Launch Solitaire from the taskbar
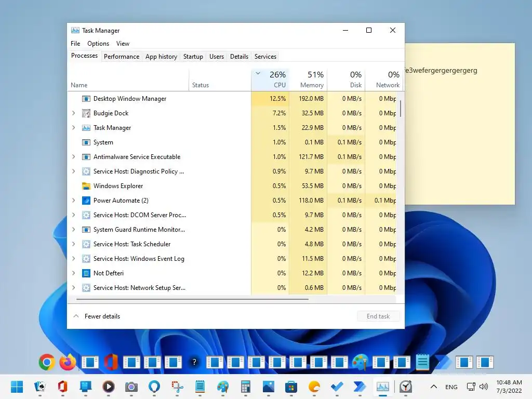The image size is (532, 399). [40, 387]
